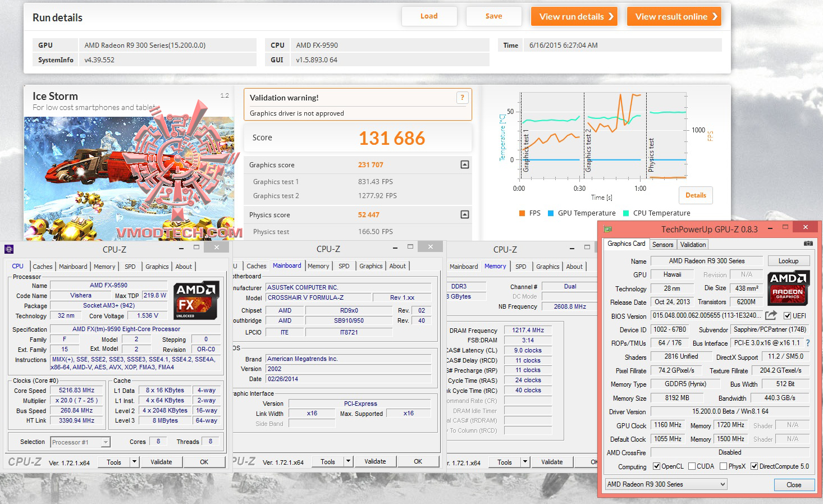Image resolution: width=823 pixels, height=504 pixels.
Task: Toggle the DirectCompute 5.0 checkbox
Action: [x=754, y=466]
